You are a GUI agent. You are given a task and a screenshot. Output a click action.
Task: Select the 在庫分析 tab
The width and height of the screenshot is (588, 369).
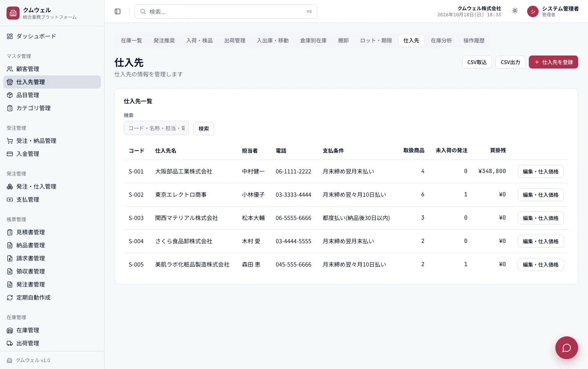(x=441, y=40)
